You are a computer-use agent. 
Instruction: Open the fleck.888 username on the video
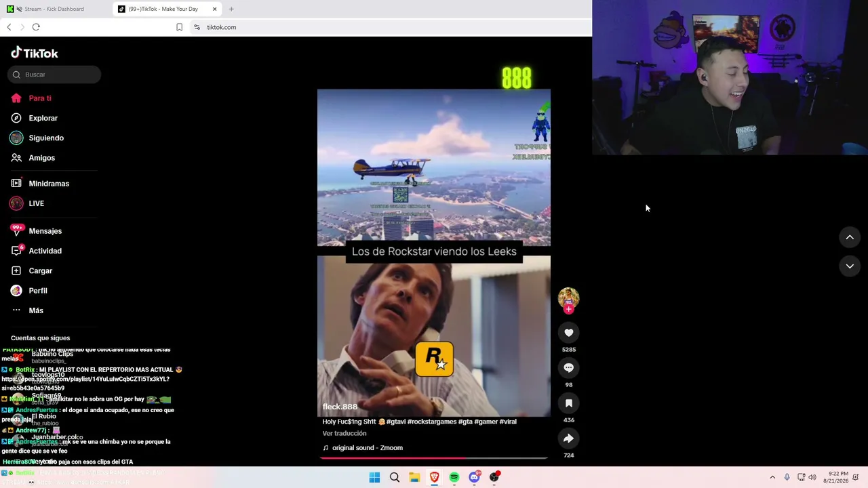(x=340, y=407)
